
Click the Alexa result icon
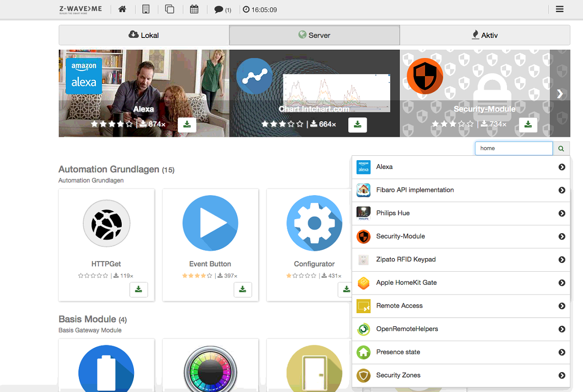click(363, 167)
